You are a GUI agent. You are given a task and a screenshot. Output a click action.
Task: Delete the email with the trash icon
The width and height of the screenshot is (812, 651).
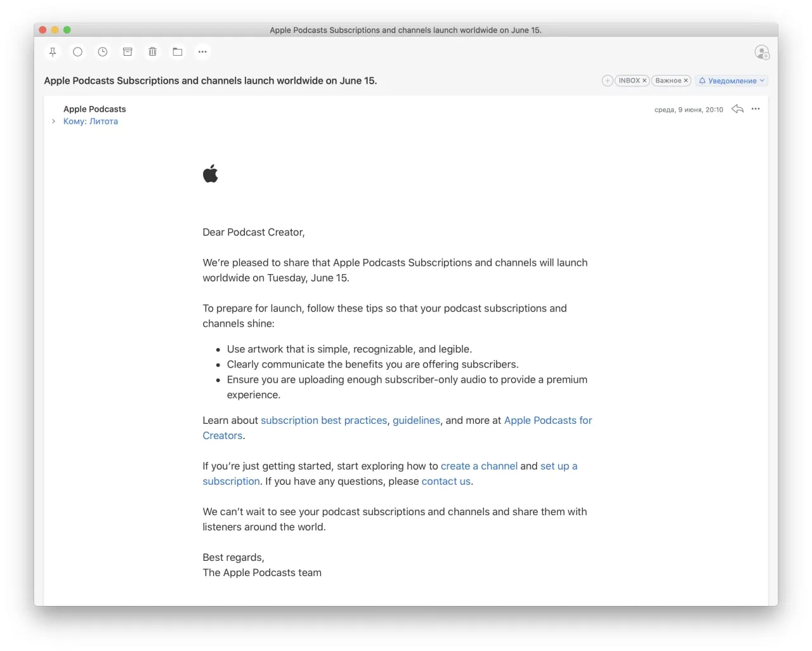coord(152,52)
